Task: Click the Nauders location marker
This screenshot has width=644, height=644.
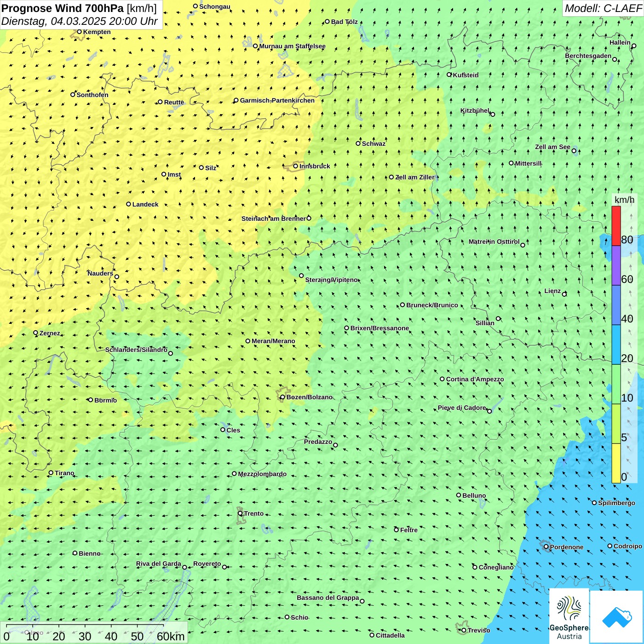Action: click(117, 276)
